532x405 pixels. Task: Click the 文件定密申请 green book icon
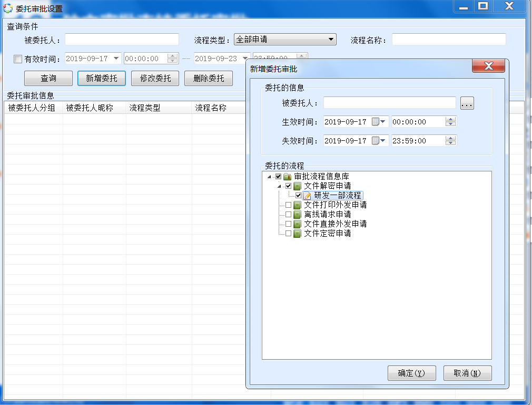click(297, 234)
